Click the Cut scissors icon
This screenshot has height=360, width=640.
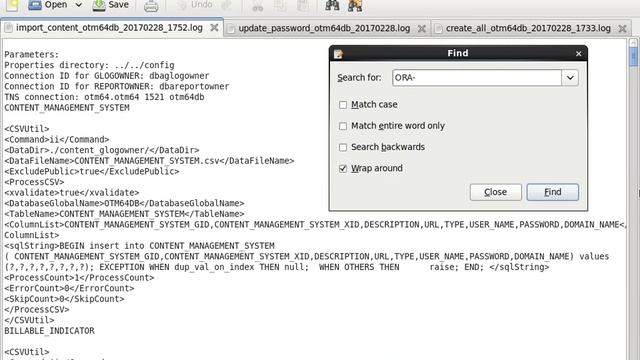click(x=258, y=5)
